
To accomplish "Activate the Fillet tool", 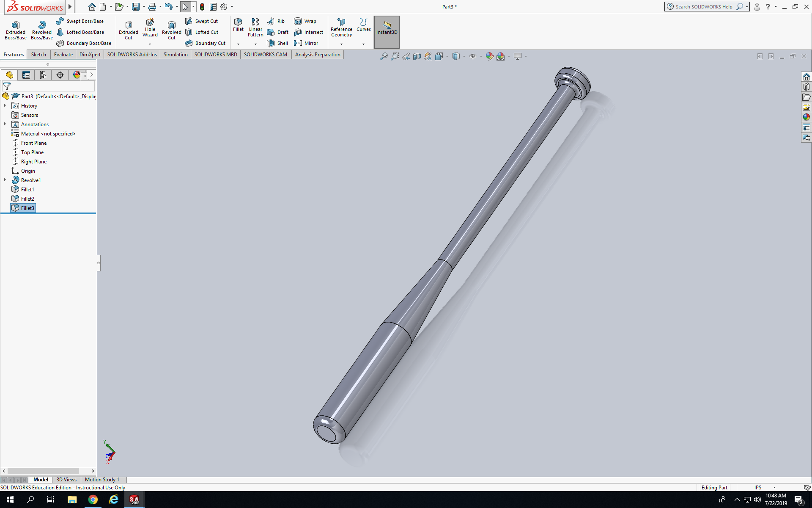I will (238, 25).
